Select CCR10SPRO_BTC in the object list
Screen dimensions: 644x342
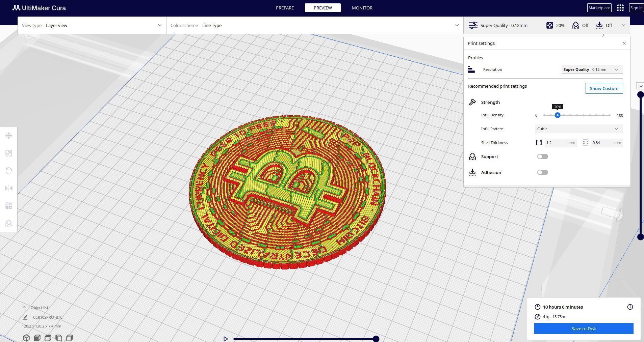pos(48,317)
